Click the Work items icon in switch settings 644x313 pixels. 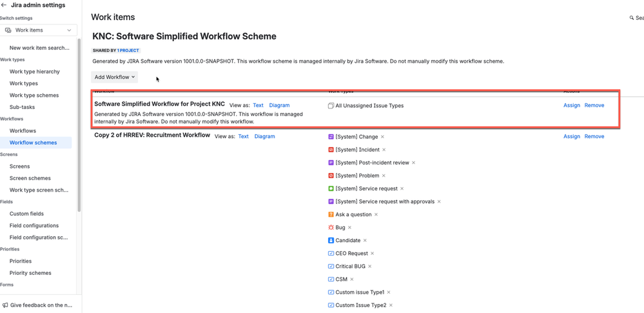8,30
